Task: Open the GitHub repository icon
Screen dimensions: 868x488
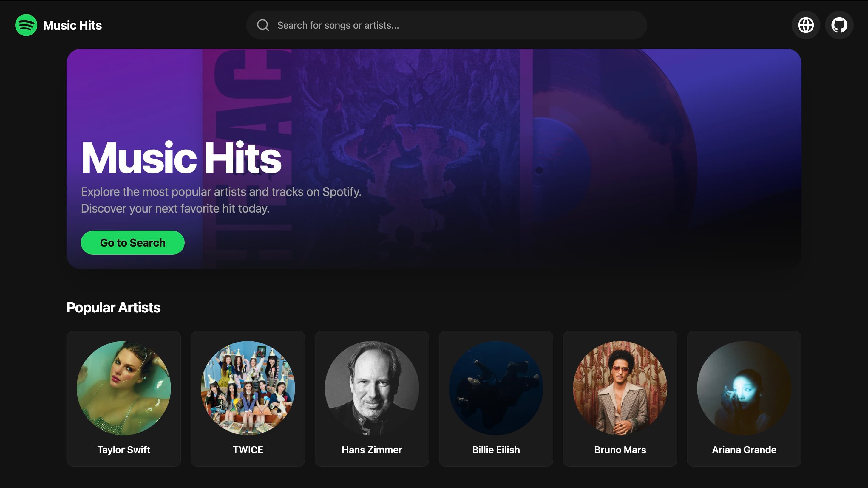Action: [x=839, y=25]
